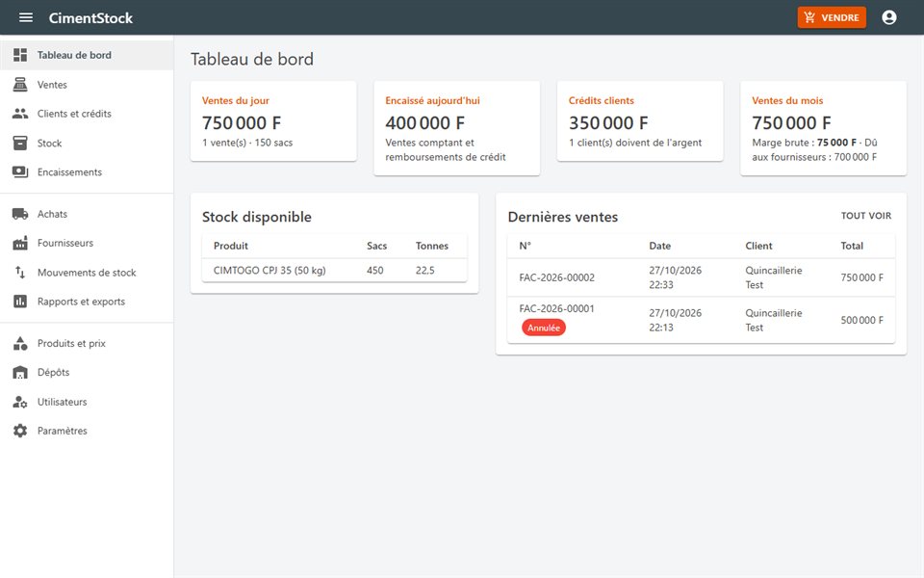924x578 pixels.
Task: Click the Dernières ventes heading
Action: point(563,217)
